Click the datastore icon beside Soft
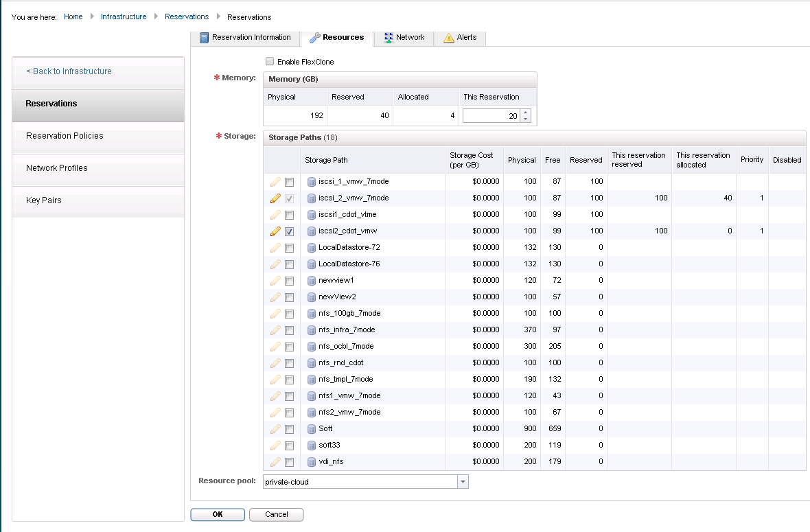This screenshot has width=810, height=532. 312,429
